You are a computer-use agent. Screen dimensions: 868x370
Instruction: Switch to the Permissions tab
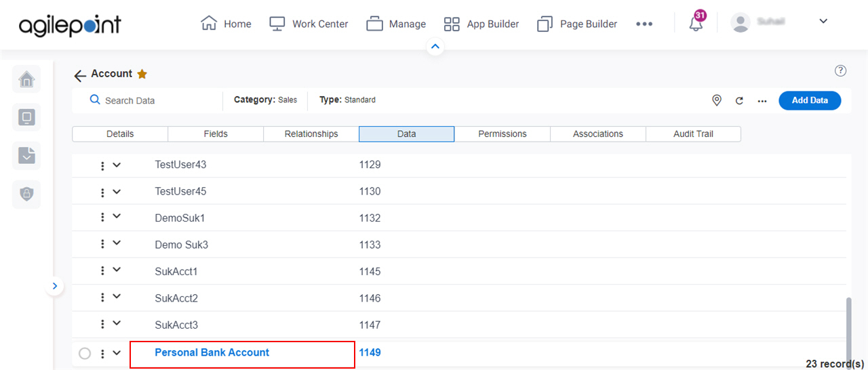pyautogui.click(x=502, y=134)
